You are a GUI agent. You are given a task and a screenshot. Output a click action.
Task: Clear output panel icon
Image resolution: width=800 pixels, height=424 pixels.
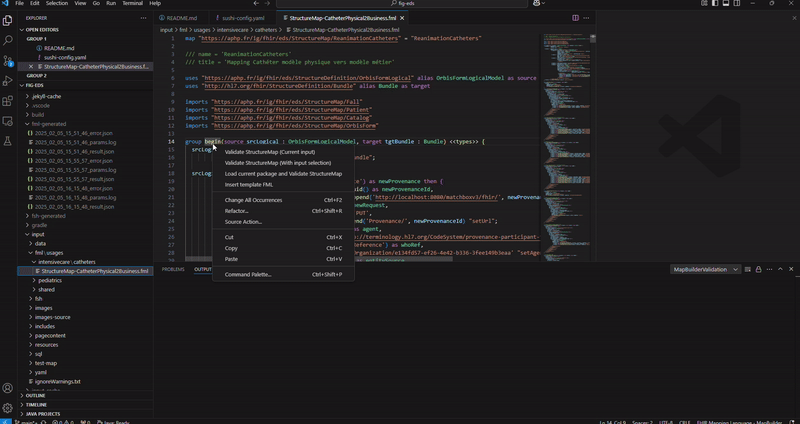[747, 269]
